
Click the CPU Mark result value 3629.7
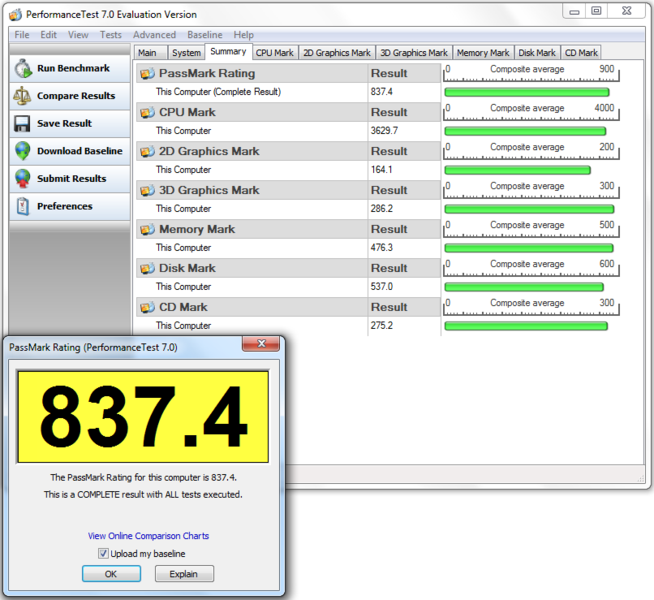click(x=384, y=131)
